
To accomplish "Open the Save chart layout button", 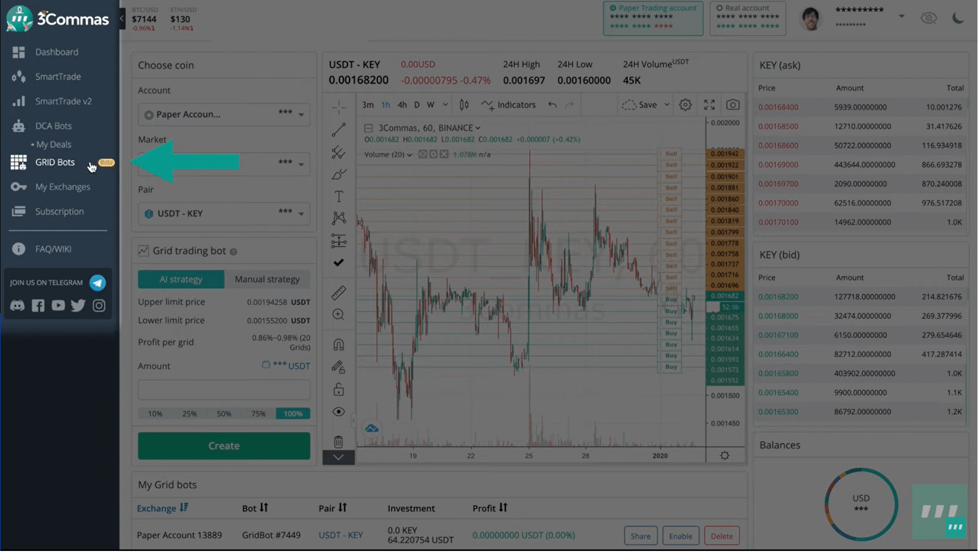I will [640, 105].
